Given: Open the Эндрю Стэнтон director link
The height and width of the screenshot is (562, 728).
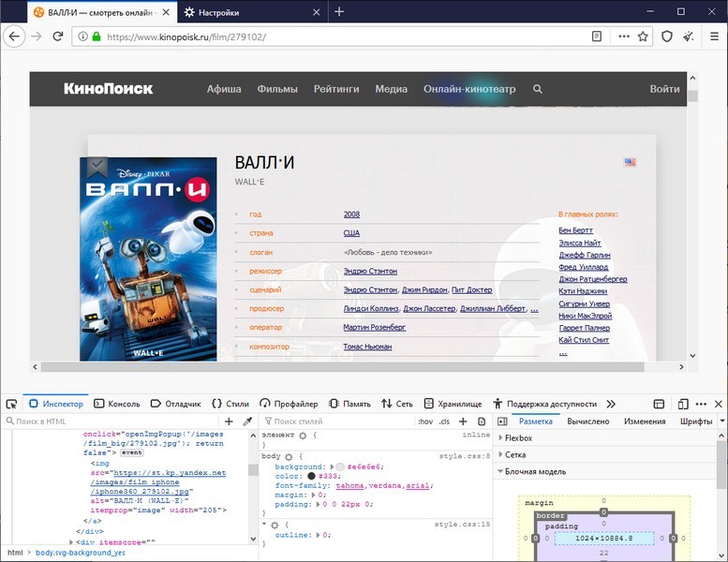Looking at the screenshot, I should pos(370,271).
